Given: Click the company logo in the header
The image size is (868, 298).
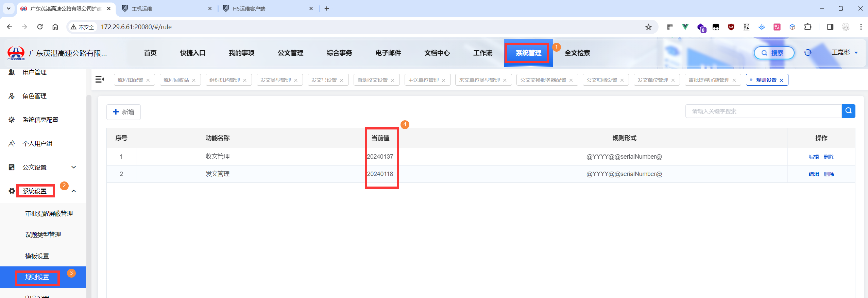Looking at the screenshot, I should click(16, 53).
